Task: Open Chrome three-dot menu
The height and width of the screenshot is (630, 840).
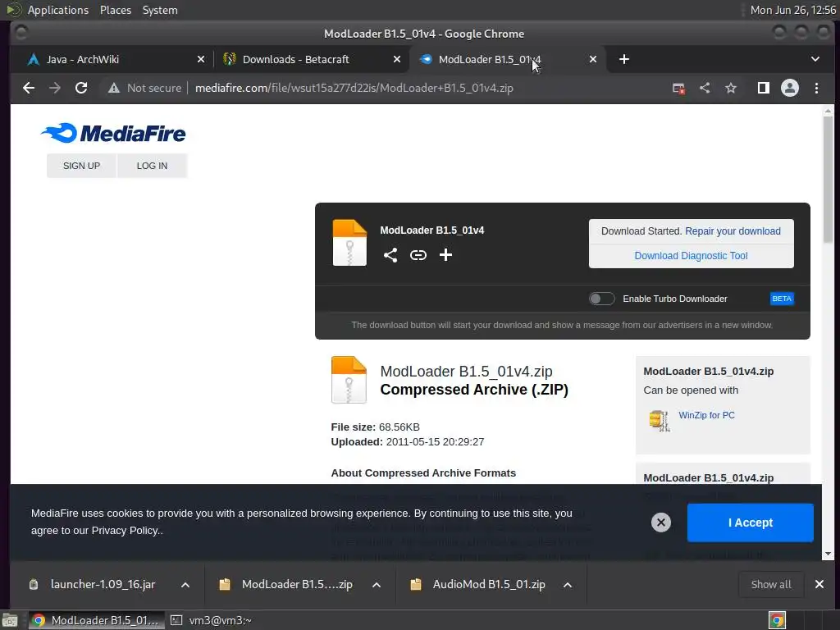Action: 816,88
